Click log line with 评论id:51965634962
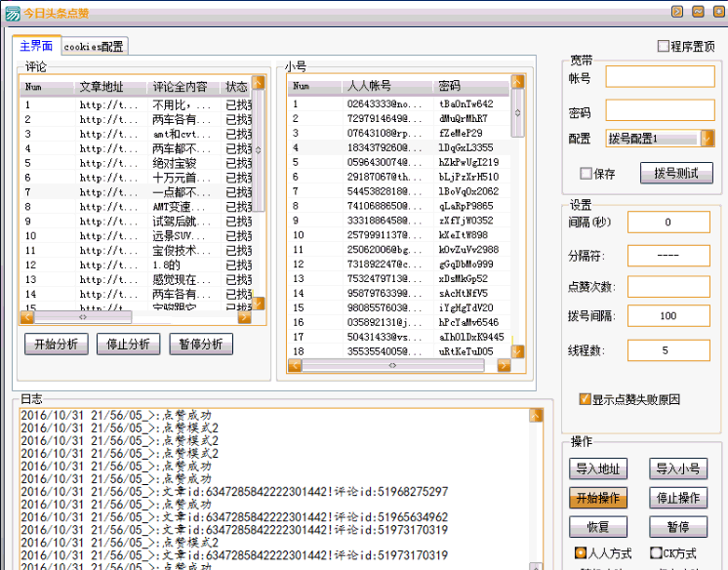 point(235,517)
